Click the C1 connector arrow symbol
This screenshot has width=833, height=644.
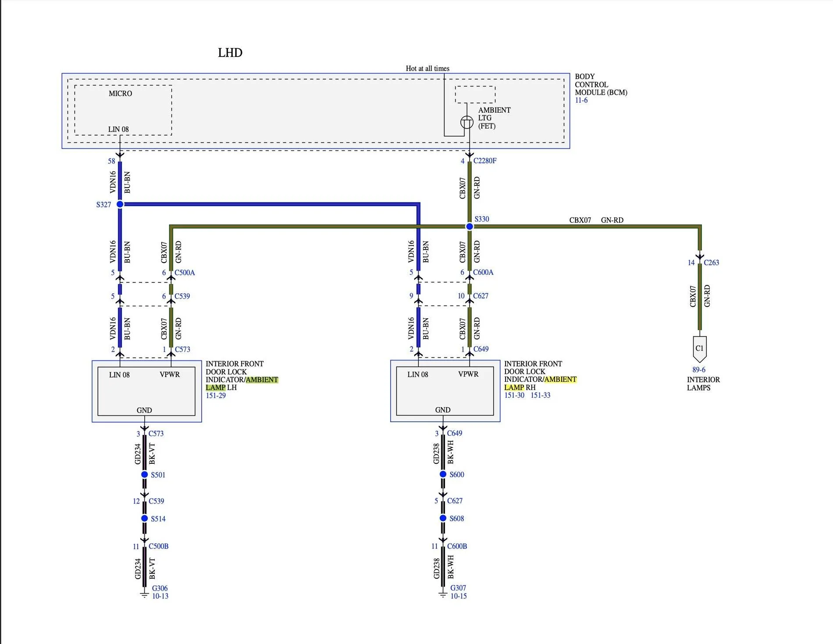pyautogui.click(x=700, y=349)
